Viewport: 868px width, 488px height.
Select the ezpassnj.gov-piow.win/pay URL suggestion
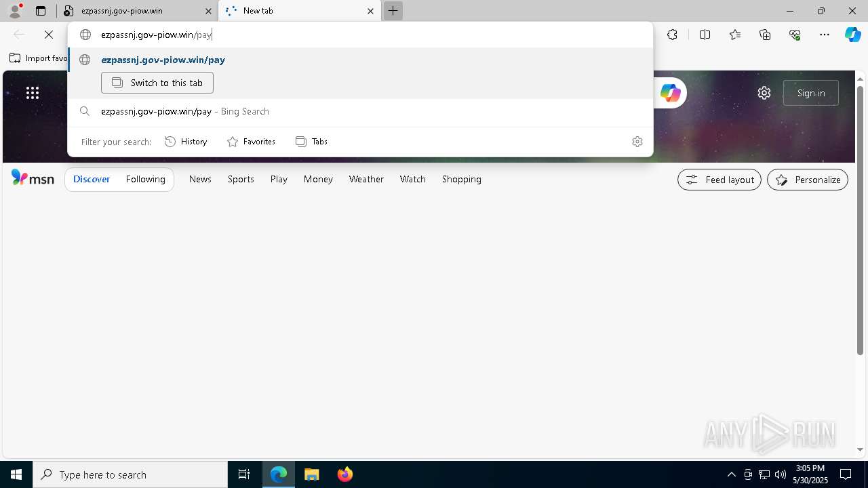(360, 60)
